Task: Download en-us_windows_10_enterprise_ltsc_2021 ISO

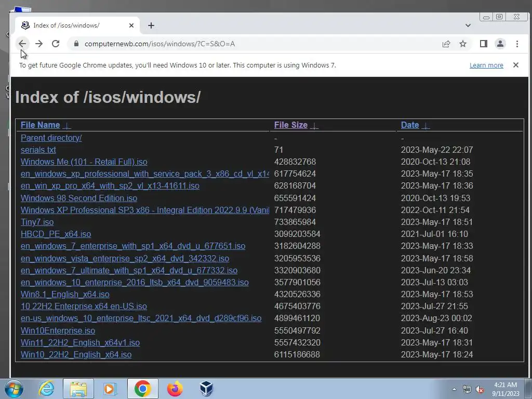Action: coord(141,318)
